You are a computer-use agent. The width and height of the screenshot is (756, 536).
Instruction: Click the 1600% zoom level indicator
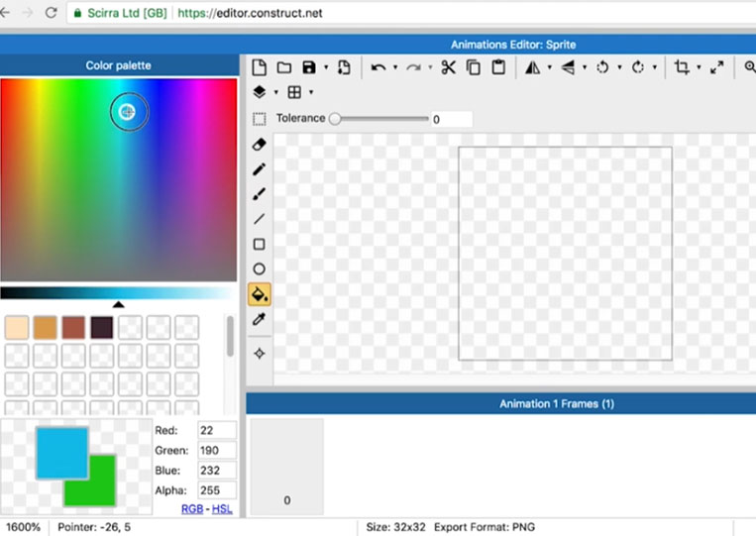pyautogui.click(x=23, y=527)
